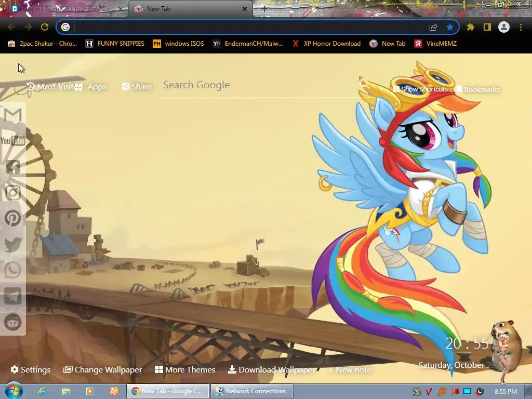Open the New Tab bookmark in bookmarks bar

tap(388, 44)
